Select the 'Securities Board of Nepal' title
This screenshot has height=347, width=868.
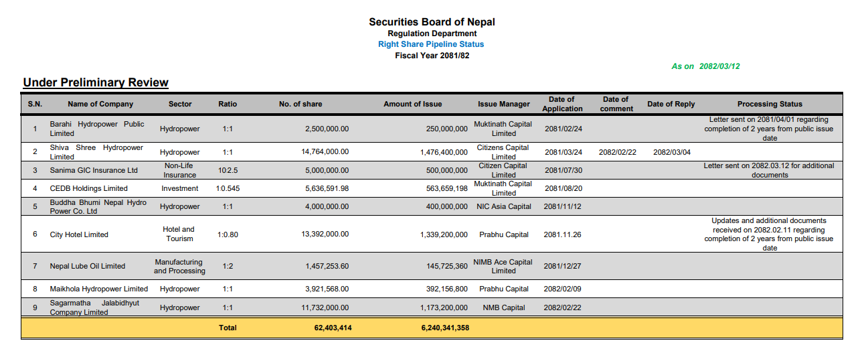tap(432, 22)
